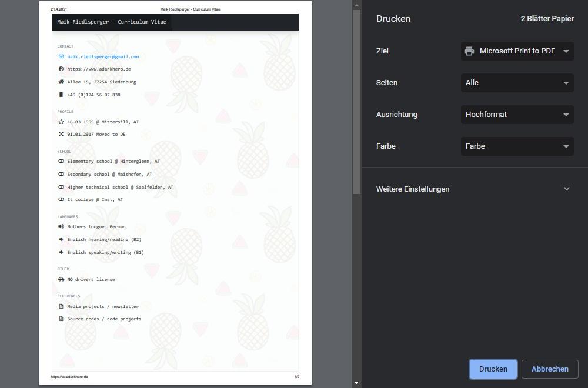Click document icon beside Media projects
Screen dimensions: 588x388
click(61, 306)
